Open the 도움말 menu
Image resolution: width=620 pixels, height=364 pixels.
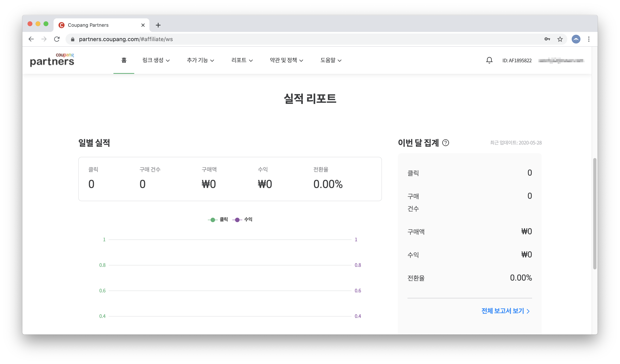331,60
